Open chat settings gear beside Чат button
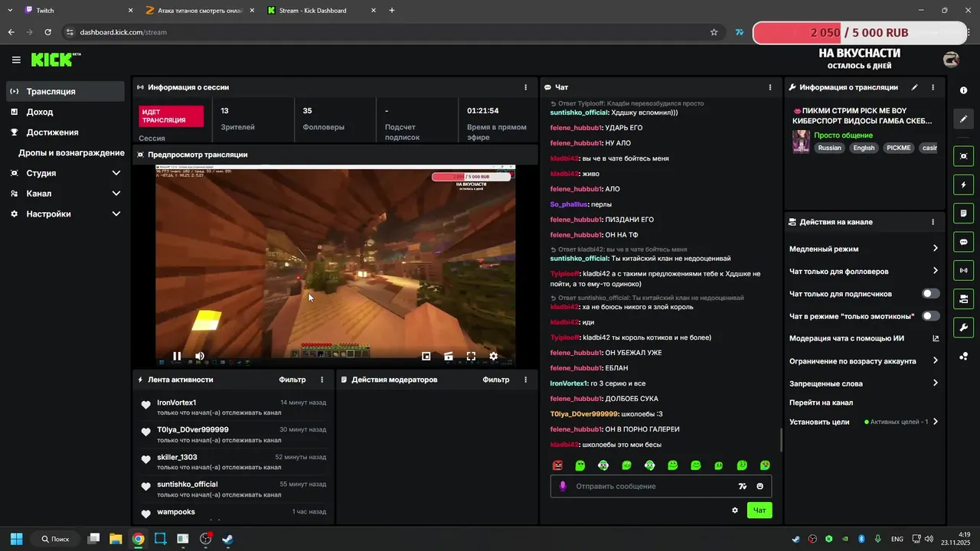The height and width of the screenshot is (551, 980). pos(735,510)
